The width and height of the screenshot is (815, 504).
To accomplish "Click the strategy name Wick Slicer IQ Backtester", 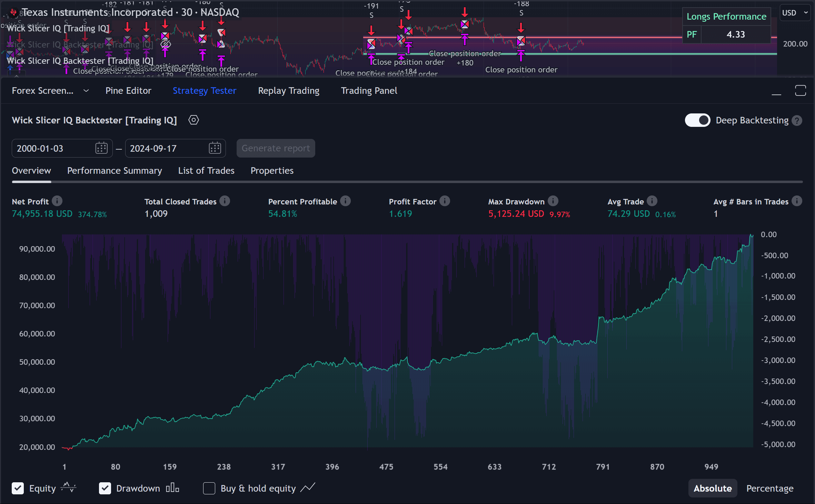I will click(x=94, y=120).
